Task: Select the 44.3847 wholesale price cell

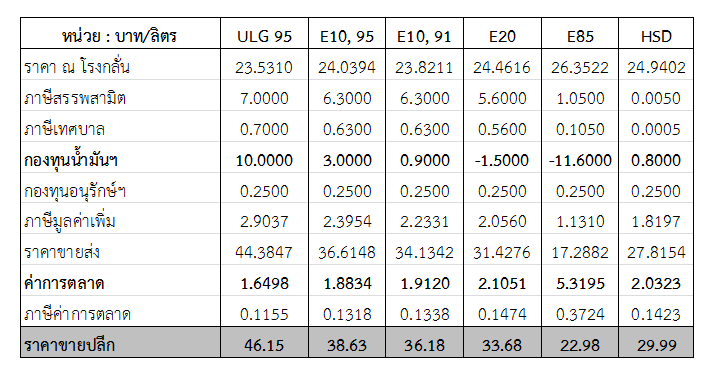Action: (264, 250)
